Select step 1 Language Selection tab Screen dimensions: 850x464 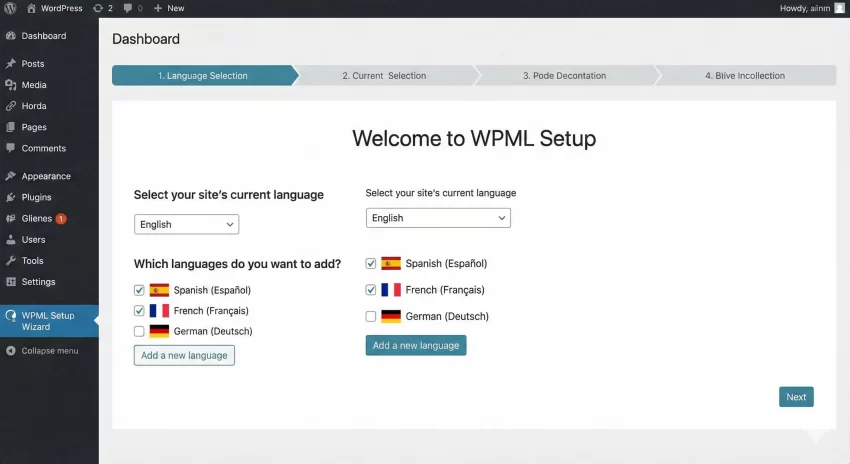203,76
